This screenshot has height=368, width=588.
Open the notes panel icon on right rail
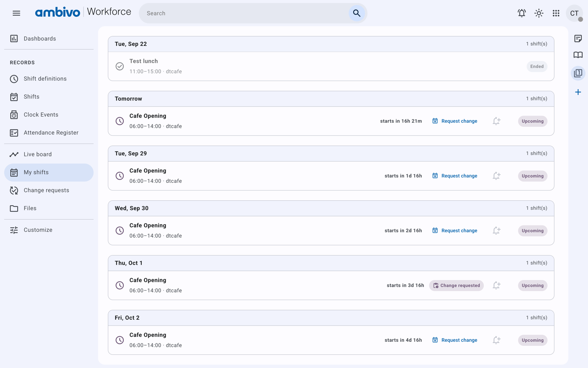tap(578, 38)
